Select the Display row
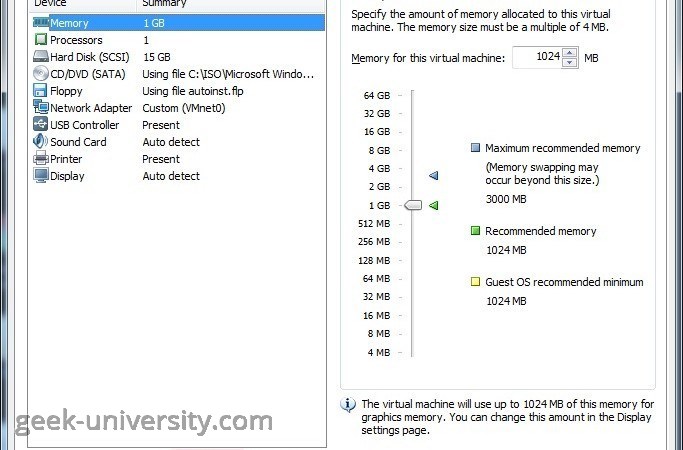The image size is (683, 450). point(178,176)
